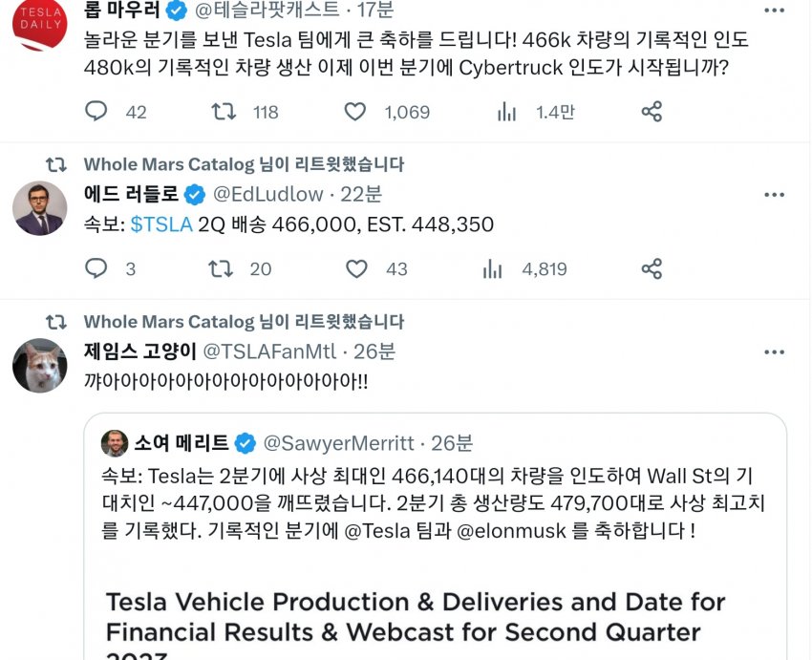Open the @EdLudlow profile handle

pos(268,194)
